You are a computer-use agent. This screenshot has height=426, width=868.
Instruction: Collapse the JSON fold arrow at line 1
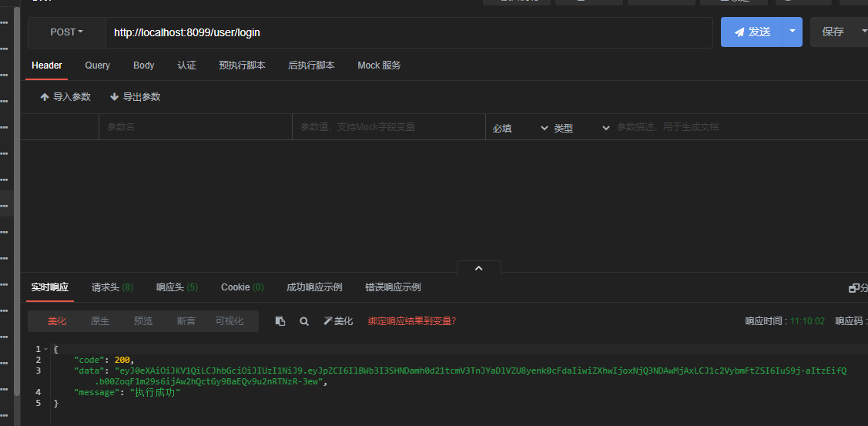pos(46,350)
